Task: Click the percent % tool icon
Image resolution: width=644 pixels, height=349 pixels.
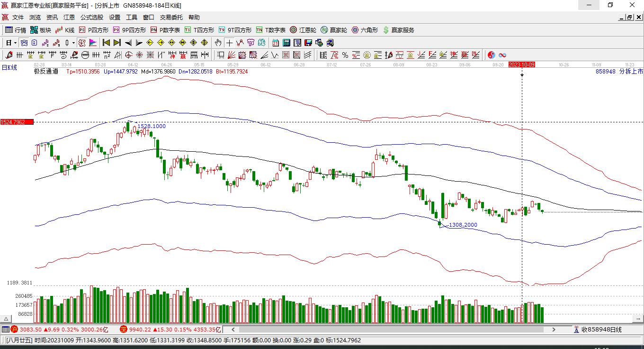Action: tap(345, 55)
